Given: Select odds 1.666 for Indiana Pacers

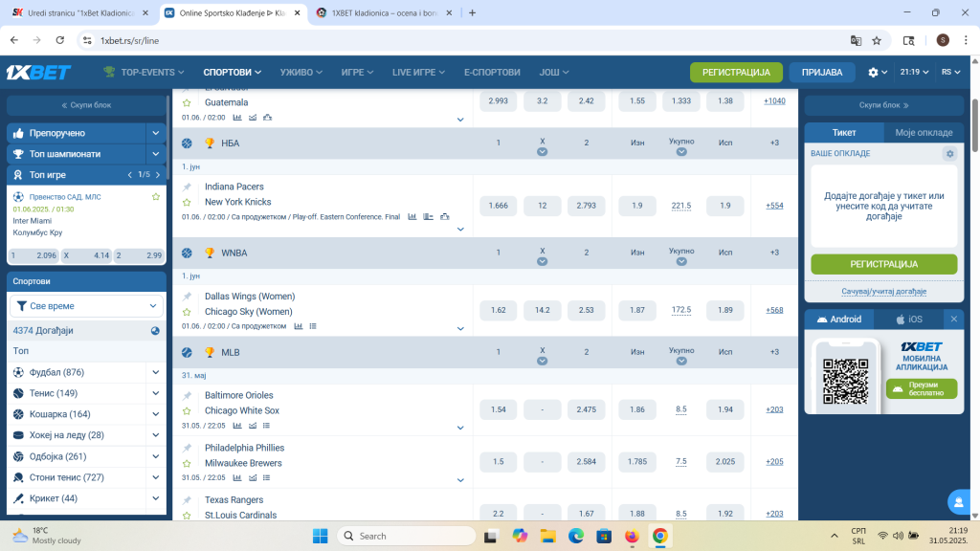Looking at the screenshot, I should tap(498, 206).
